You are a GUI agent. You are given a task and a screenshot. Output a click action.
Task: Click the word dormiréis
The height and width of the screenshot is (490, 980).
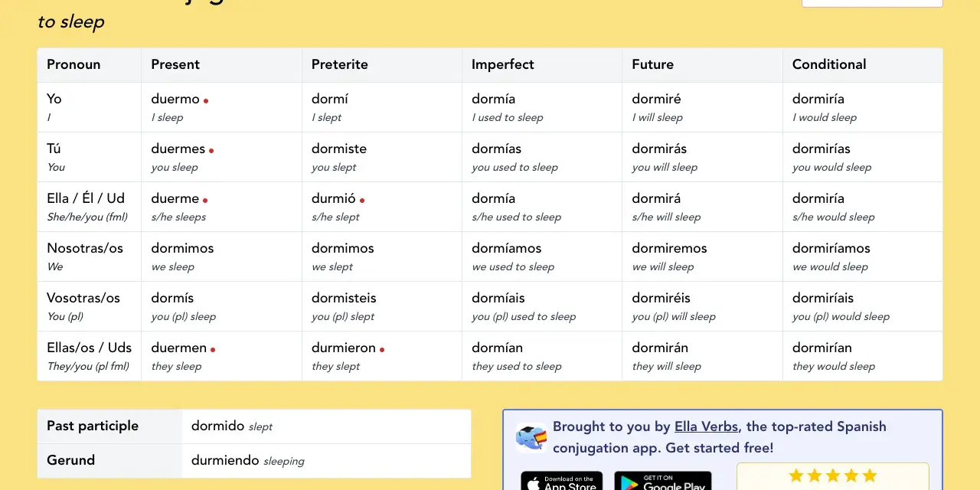coord(661,298)
